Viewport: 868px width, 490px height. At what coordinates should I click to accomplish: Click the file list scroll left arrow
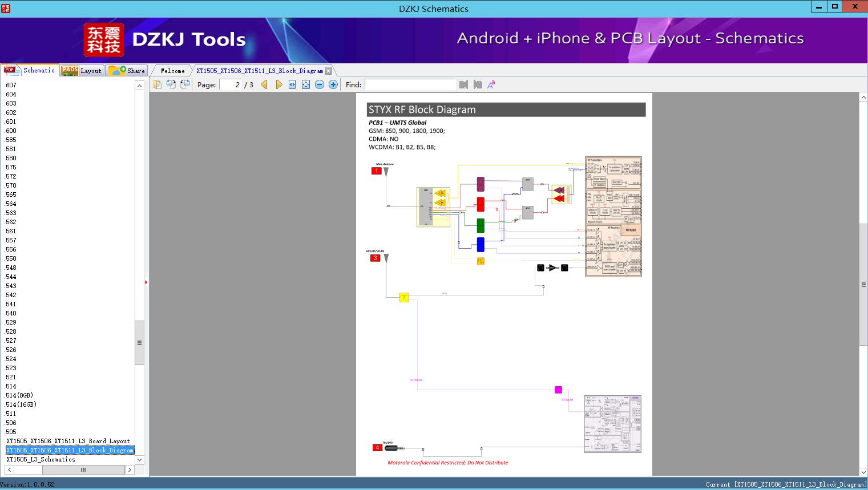(9, 470)
